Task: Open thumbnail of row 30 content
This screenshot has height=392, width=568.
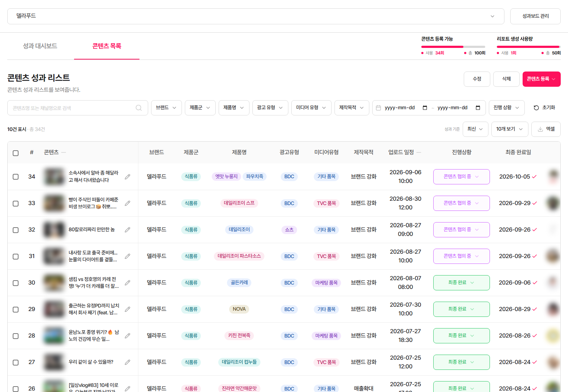Action: (x=54, y=283)
